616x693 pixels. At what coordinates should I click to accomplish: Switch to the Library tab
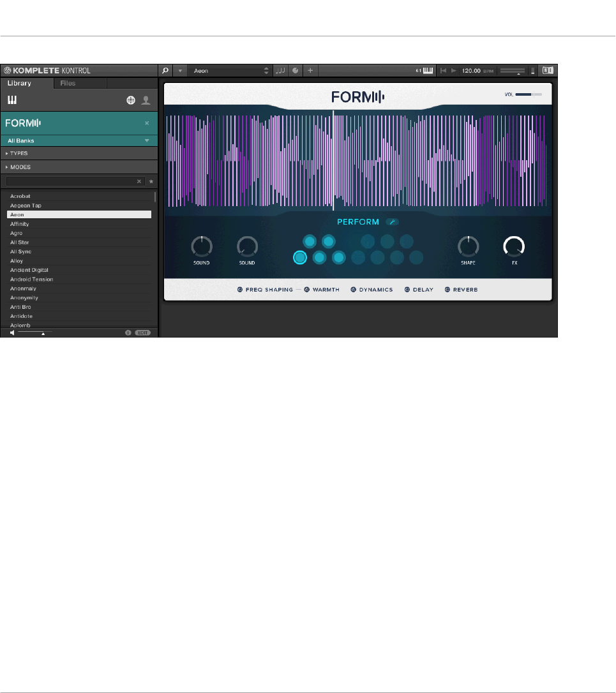click(x=27, y=83)
